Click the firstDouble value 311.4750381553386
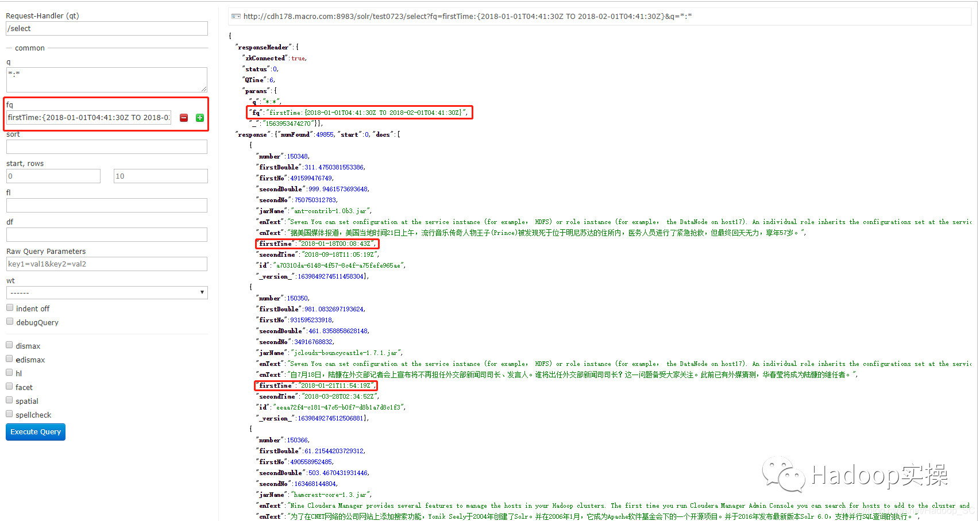Screen dimensions: 980x521 (334, 167)
